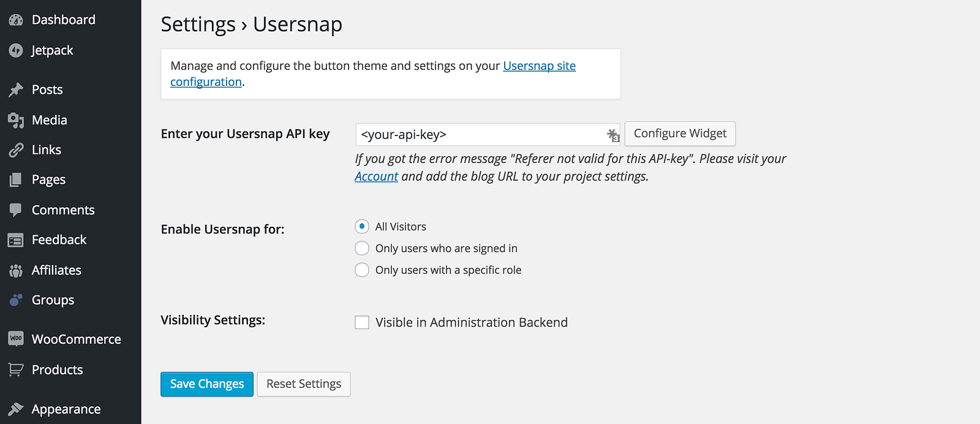
Task: Go to the Affiliates menu
Action: point(56,270)
